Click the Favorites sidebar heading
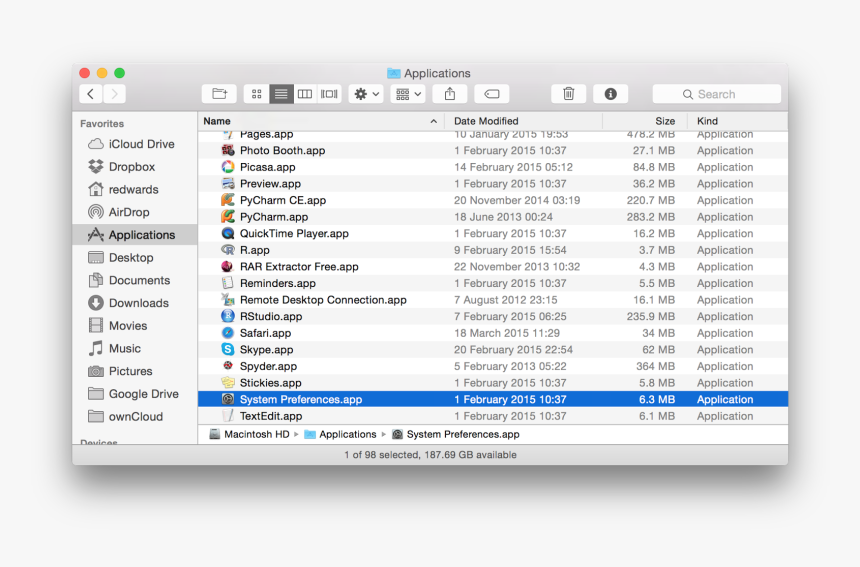860x567 pixels. pos(102,123)
